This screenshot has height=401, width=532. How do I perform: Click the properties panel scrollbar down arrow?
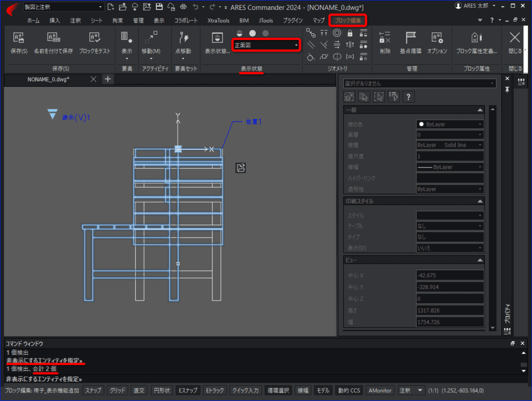click(x=493, y=328)
